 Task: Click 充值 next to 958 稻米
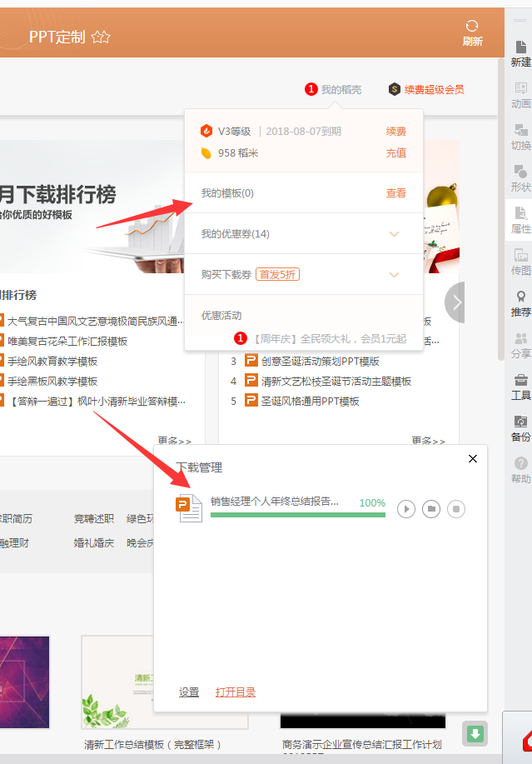(x=395, y=153)
